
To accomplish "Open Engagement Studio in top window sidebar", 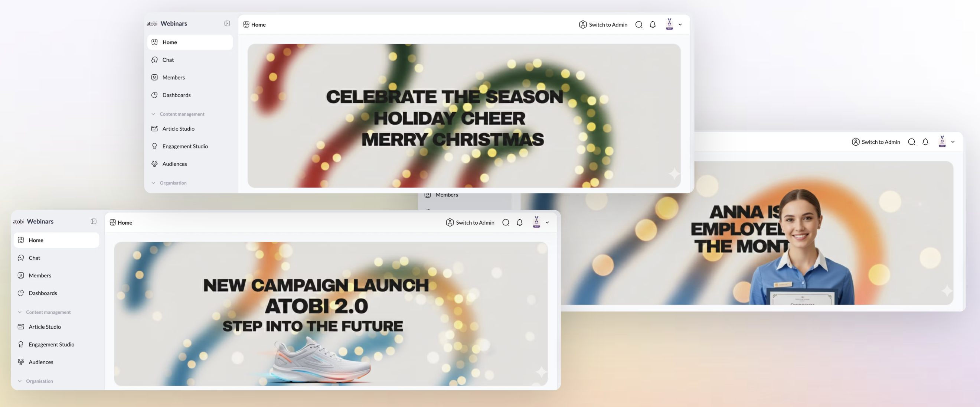I will [x=185, y=146].
